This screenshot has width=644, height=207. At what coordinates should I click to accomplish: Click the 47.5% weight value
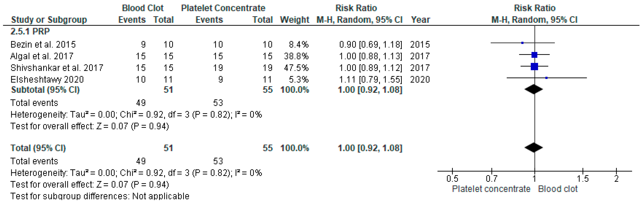click(x=296, y=68)
